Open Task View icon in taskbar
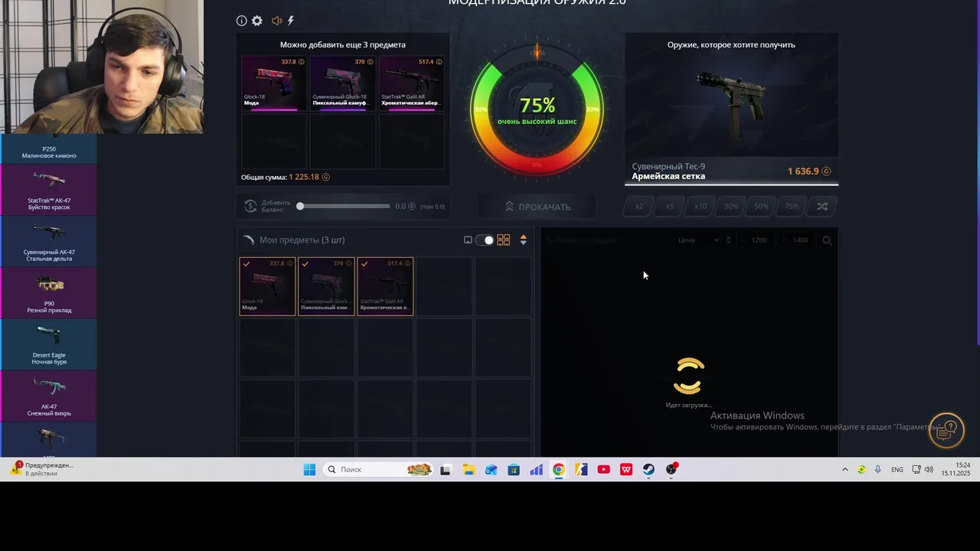Image resolution: width=980 pixels, height=551 pixels. pos(446,470)
